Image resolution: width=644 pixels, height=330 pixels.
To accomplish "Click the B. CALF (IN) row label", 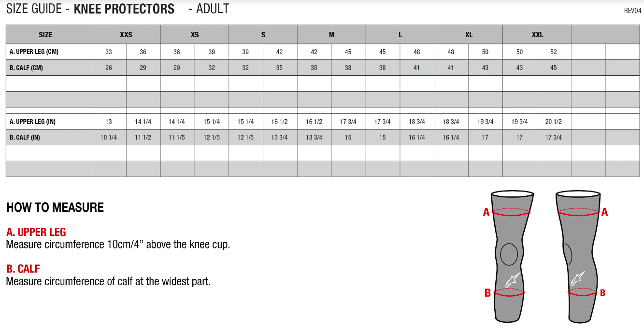I will 25,137.
